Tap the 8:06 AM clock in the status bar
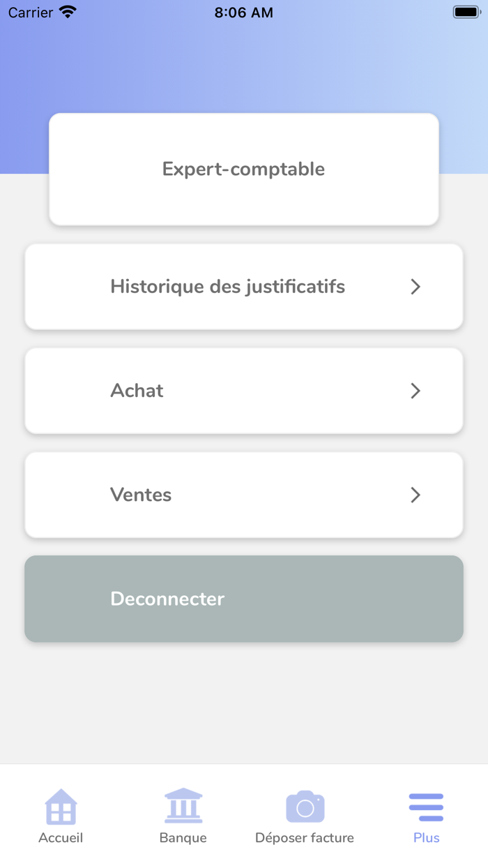488x868 pixels. pyautogui.click(x=244, y=13)
